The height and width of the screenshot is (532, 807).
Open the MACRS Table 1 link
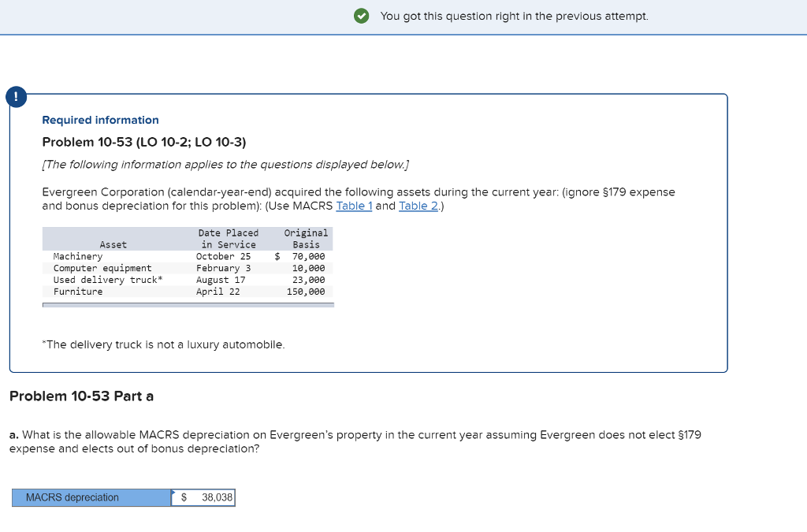coord(354,206)
